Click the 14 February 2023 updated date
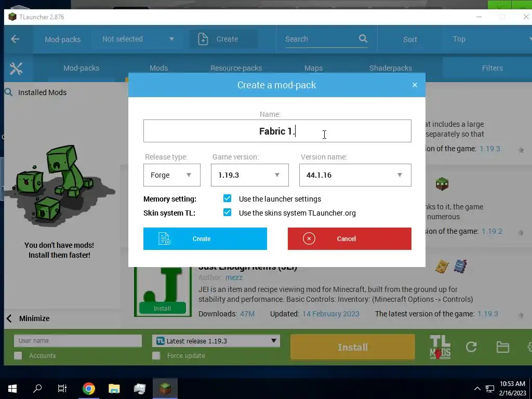The image size is (532, 399). 331,314
